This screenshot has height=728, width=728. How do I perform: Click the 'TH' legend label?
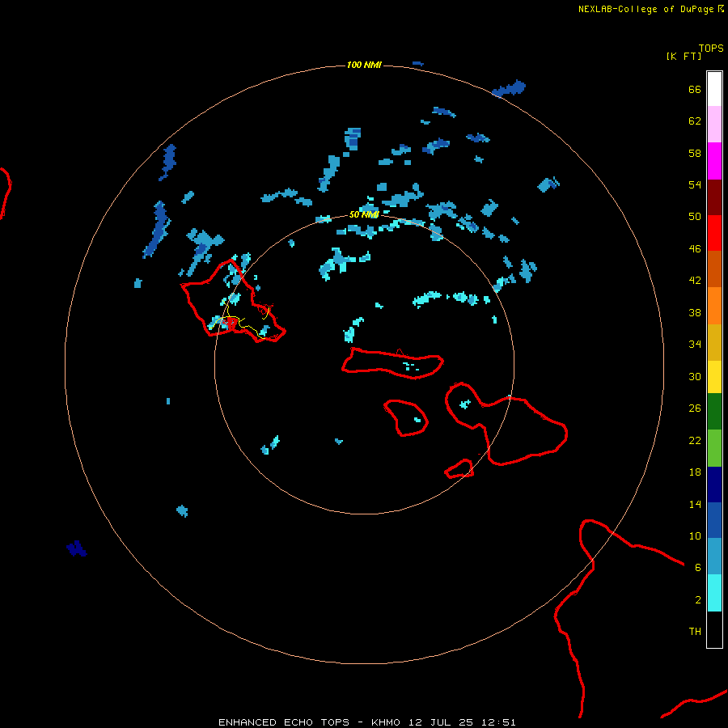(x=695, y=632)
